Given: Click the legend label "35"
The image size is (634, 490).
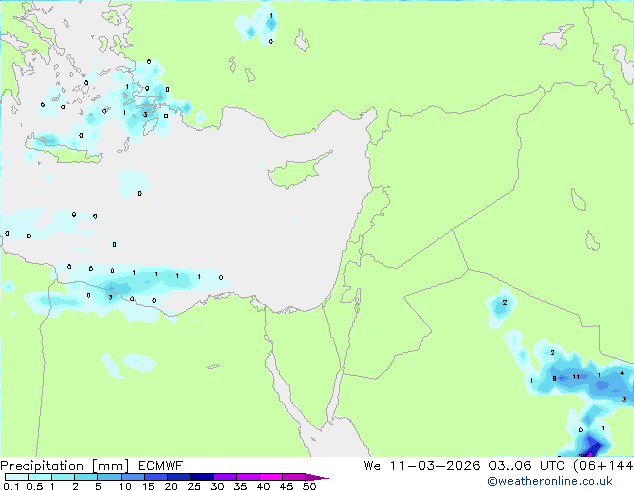Looking at the screenshot, I should (241, 486).
